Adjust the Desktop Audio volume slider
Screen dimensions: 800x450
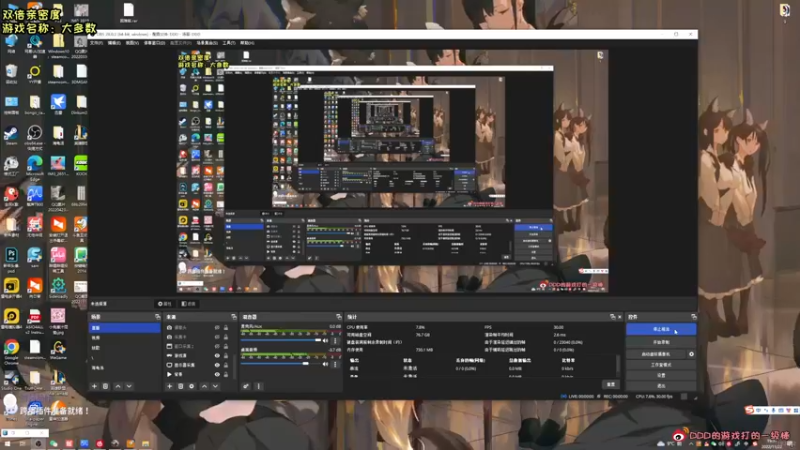(281, 364)
